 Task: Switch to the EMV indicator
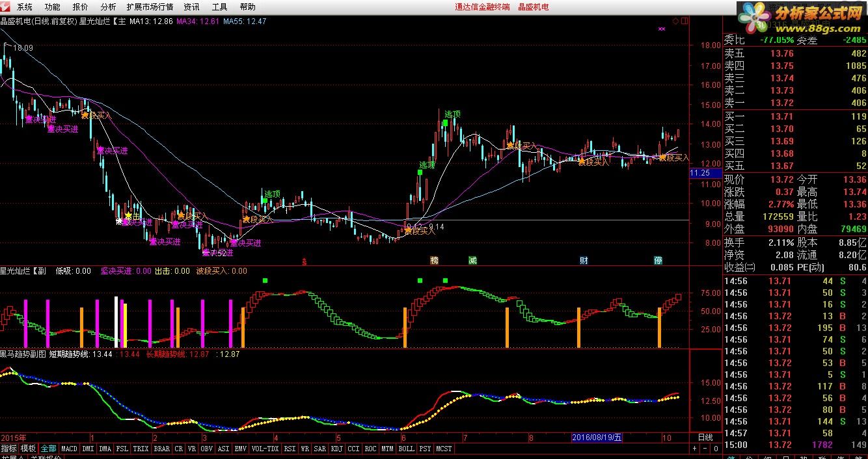coord(241,449)
